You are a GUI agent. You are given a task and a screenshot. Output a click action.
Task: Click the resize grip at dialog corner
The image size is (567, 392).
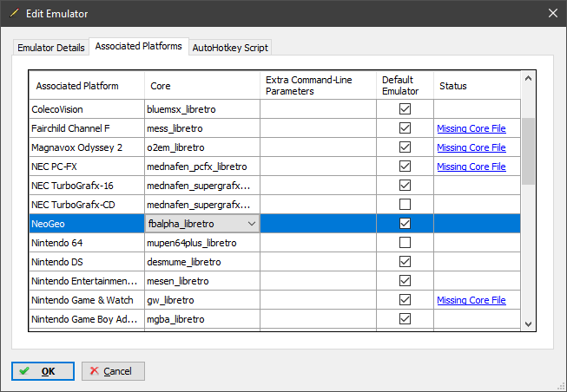(x=562, y=387)
